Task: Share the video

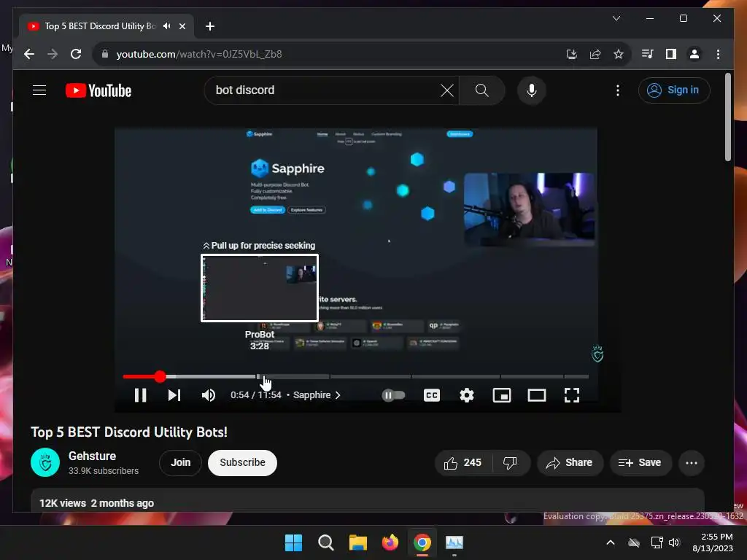Action: pos(570,463)
